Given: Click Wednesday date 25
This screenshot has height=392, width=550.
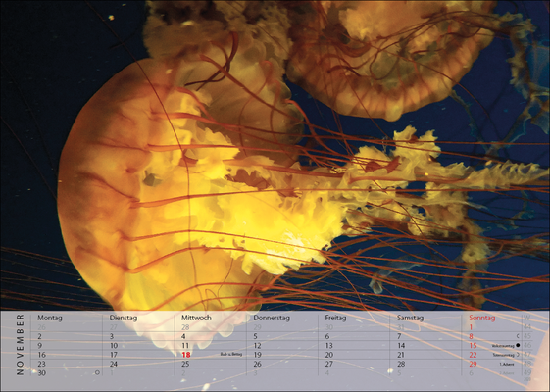Looking at the screenshot, I should click(185, 364).
